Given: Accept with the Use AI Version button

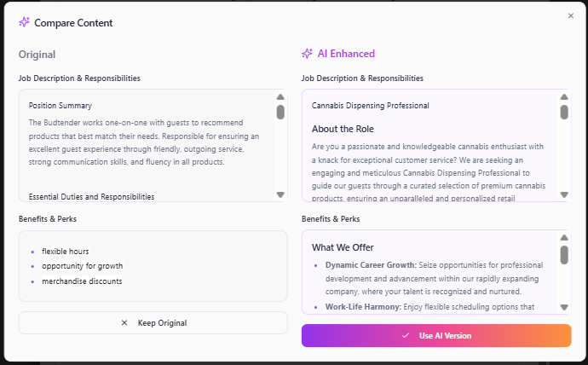Looking at the screenshot, I should coord(436,336).
